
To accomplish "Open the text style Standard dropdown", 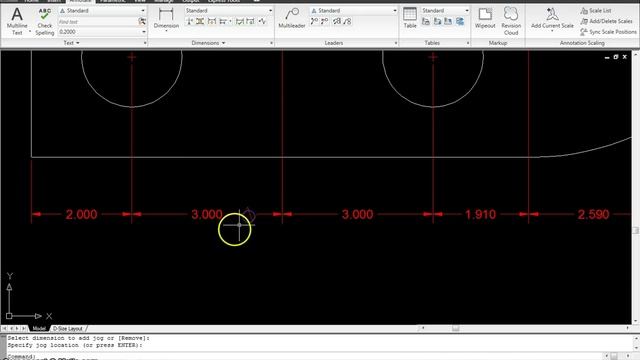I will (x=102, y=11).
